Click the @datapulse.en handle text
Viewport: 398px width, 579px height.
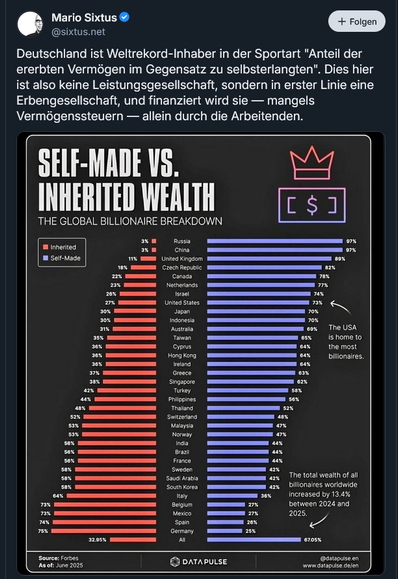(x=339, y=558)
